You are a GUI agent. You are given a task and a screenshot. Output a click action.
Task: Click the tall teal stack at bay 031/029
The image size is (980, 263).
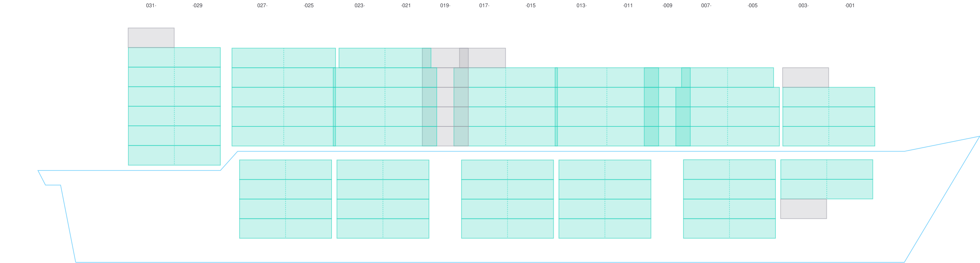[x=174, y=107]
